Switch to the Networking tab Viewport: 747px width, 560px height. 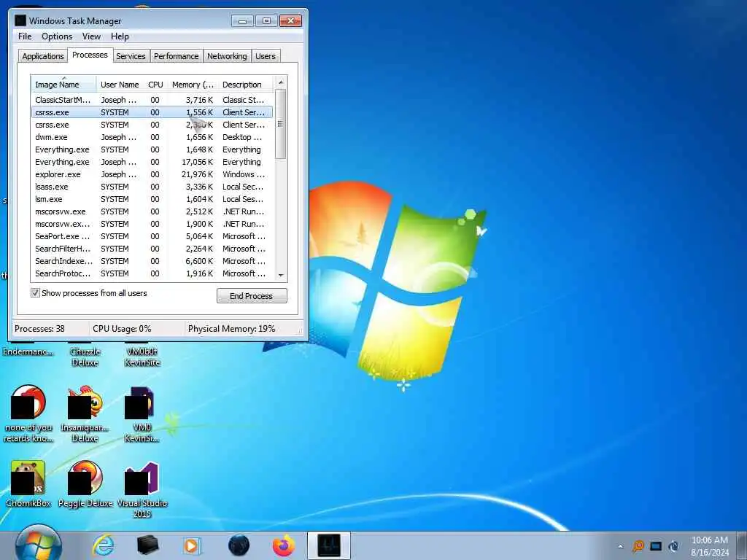click(x=228, y=56)
